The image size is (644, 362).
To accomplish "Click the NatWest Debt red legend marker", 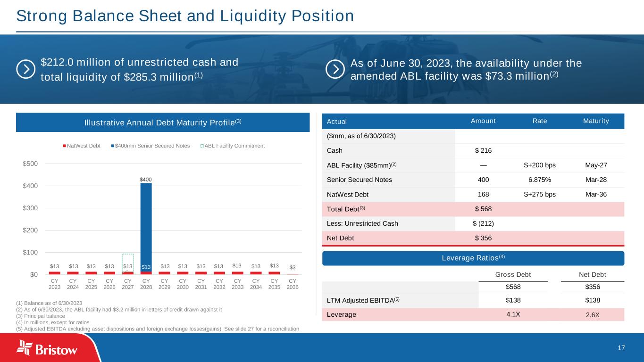I will tap(65, 146).
